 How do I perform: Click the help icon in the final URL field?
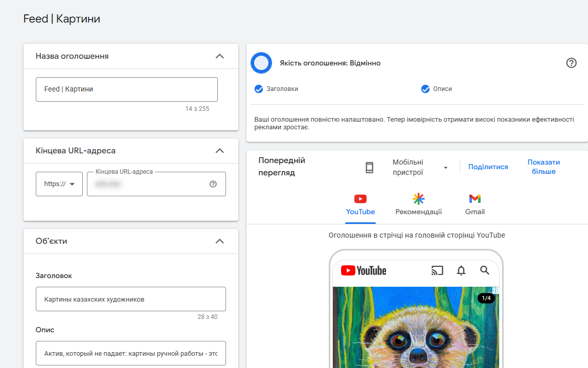[x=213, y=184]
